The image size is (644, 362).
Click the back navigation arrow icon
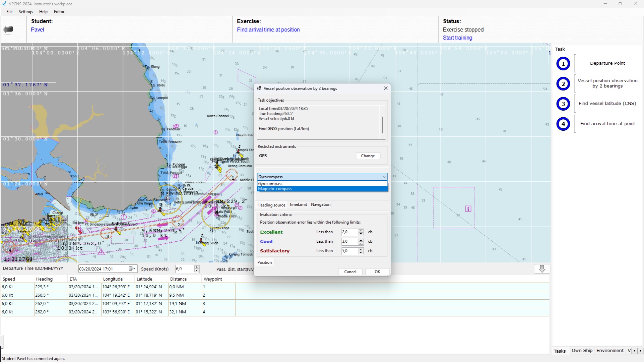[7, 29]
